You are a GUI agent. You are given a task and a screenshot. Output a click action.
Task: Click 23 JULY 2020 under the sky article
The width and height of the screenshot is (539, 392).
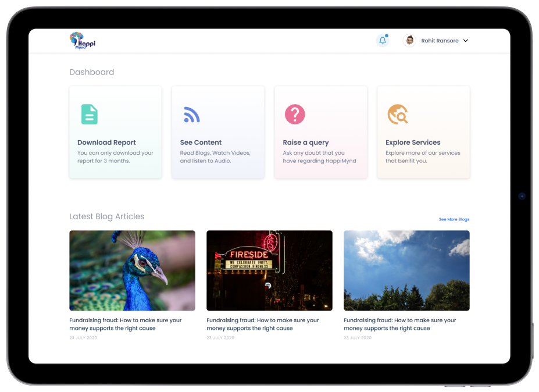point(358,338)
